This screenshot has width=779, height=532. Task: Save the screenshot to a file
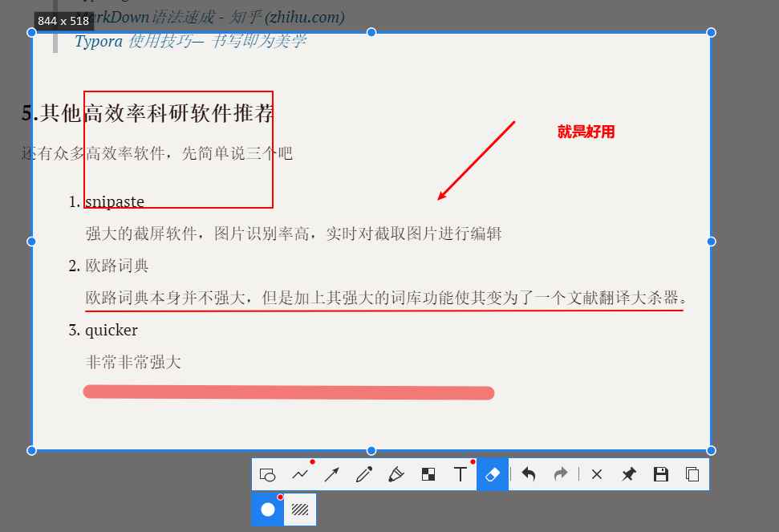coord(661,474)
